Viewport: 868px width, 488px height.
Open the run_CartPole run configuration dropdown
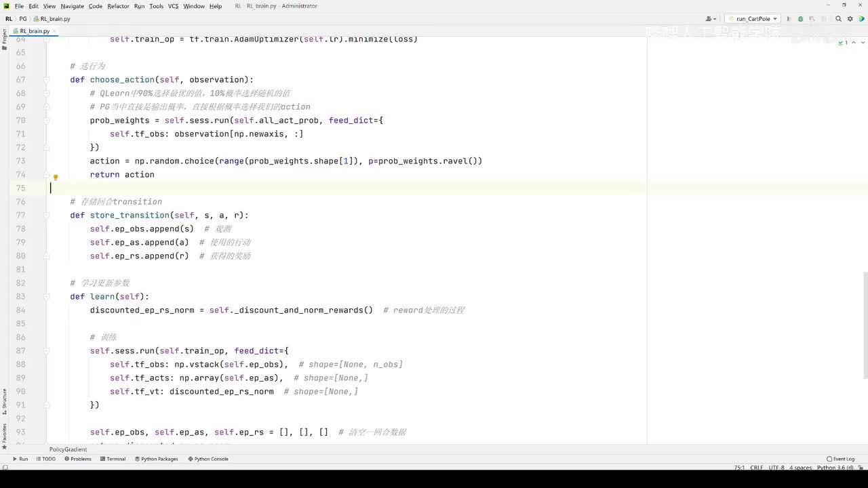[x=753, y=19]
